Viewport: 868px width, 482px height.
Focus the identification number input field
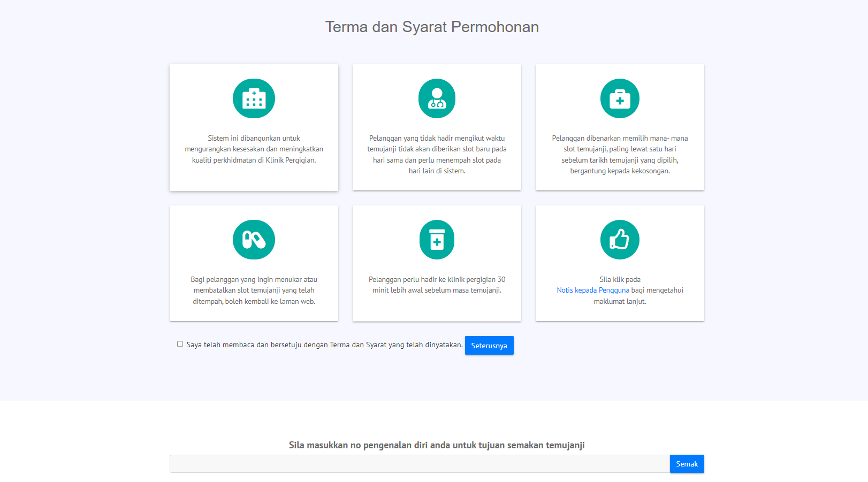pos(419,464)
